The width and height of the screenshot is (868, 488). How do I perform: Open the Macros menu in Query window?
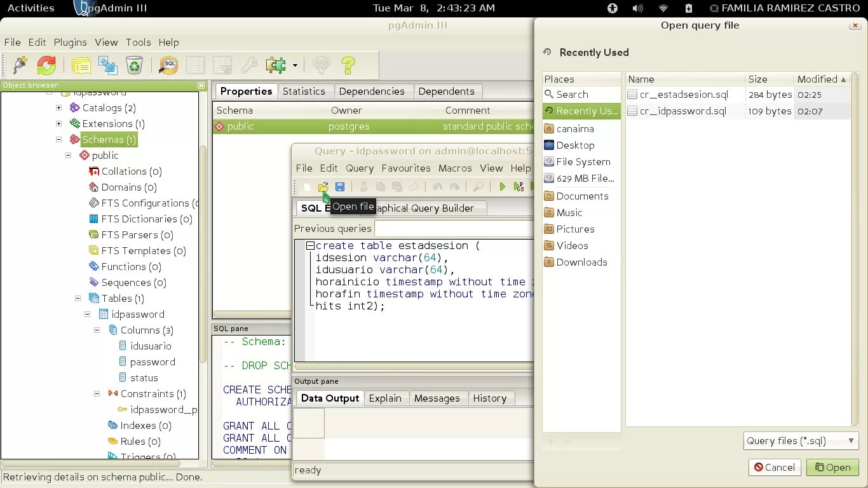455,168
